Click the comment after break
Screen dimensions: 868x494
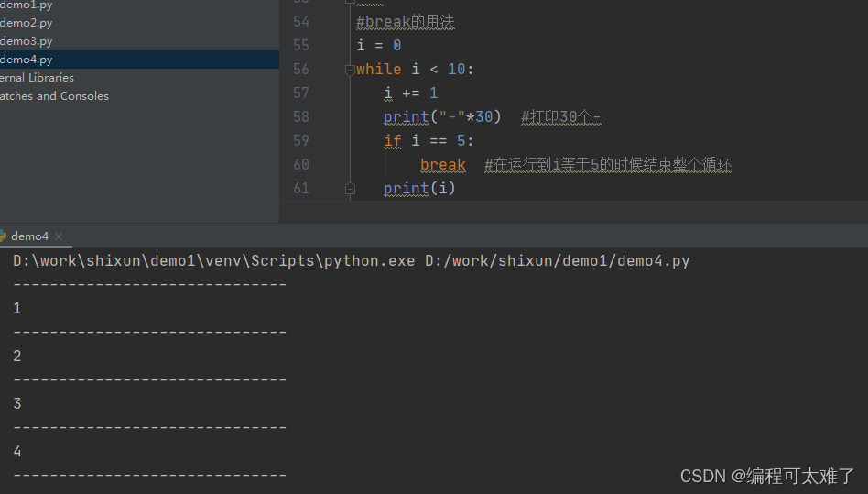point(608,165)
